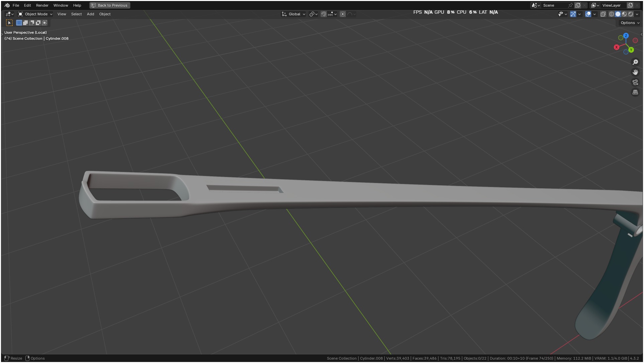The height and width of the screenshot is (363, 644).
Task: Toggle the camera view icon
Action: point(635,82)
